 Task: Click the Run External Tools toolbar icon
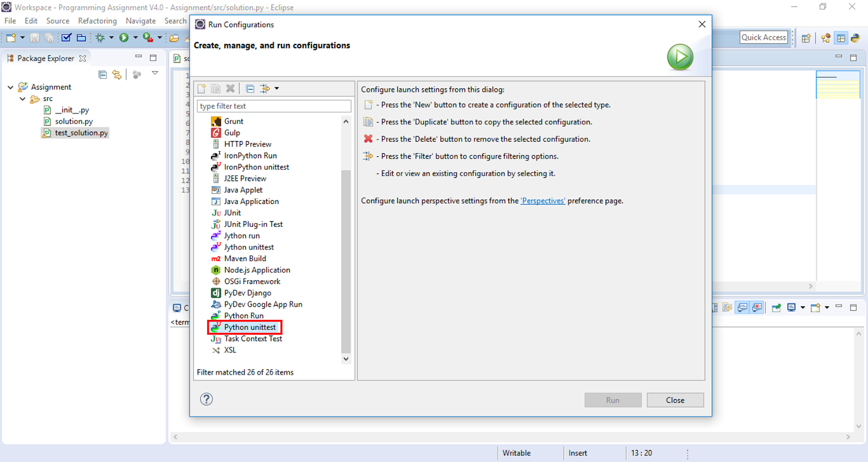coord(148,37)
